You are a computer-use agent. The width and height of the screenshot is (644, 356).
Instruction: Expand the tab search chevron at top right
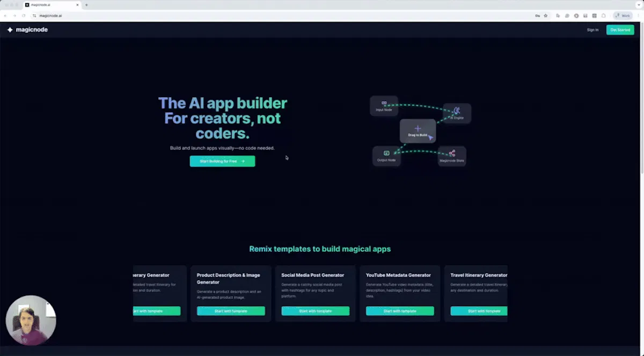coord(638,5)
